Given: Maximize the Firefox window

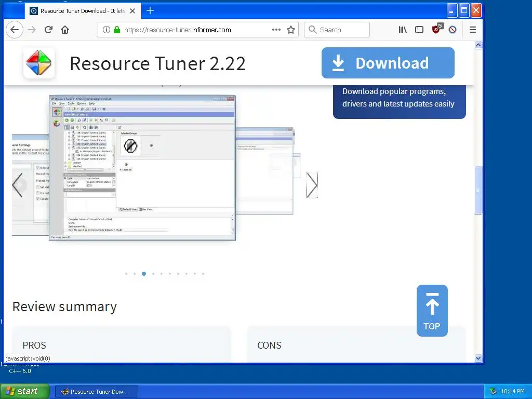Looking at the screenshot, I should (x=464, y=11).
